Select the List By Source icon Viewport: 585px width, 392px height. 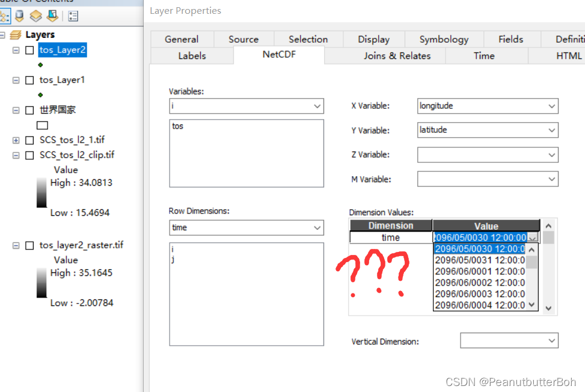tap(19, 16)
